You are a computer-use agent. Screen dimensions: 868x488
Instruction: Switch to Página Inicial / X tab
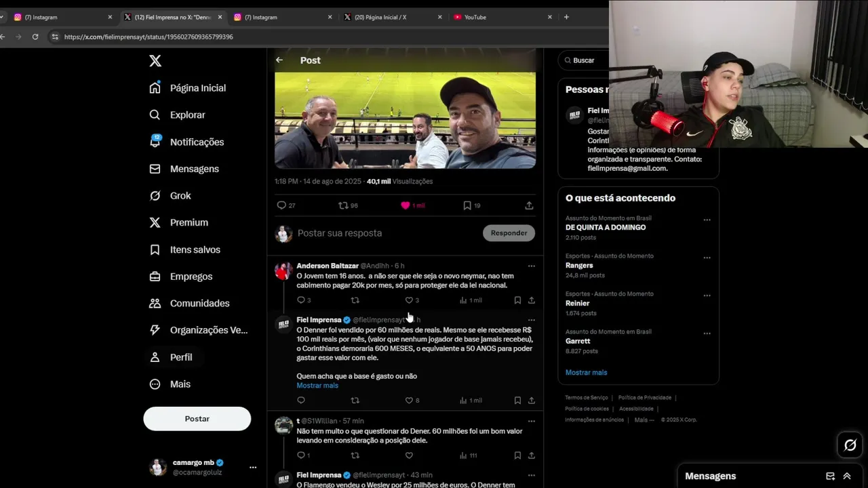(x=392, y=17)
